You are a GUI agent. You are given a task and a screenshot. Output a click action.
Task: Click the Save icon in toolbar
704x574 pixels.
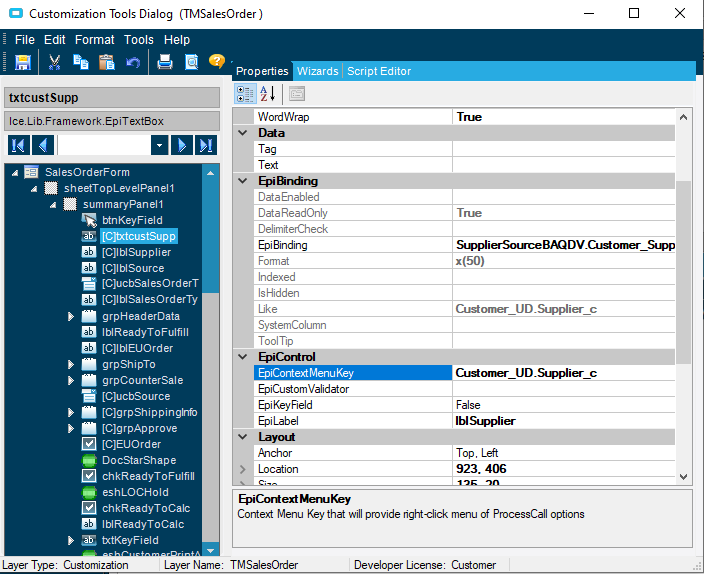pos(22,62)
